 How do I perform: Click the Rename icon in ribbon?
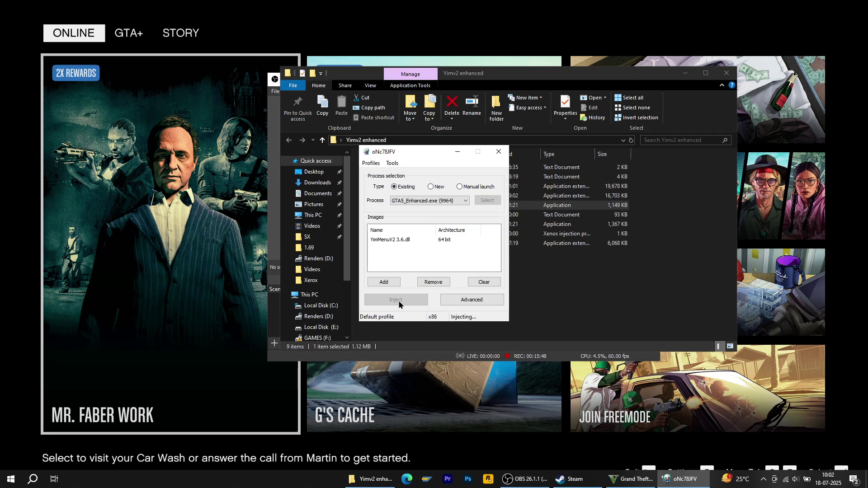pyautogui.click(x=472, y=102)
